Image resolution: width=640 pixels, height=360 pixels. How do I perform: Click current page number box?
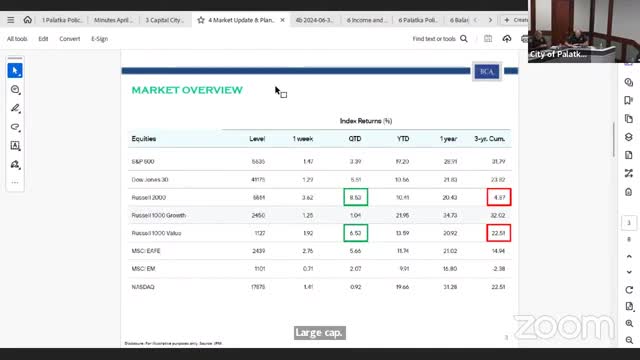tap(629, 223)
